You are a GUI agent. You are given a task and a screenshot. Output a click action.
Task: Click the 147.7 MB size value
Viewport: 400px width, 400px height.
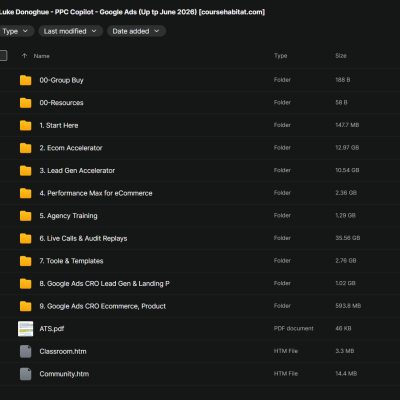(347, 125)
